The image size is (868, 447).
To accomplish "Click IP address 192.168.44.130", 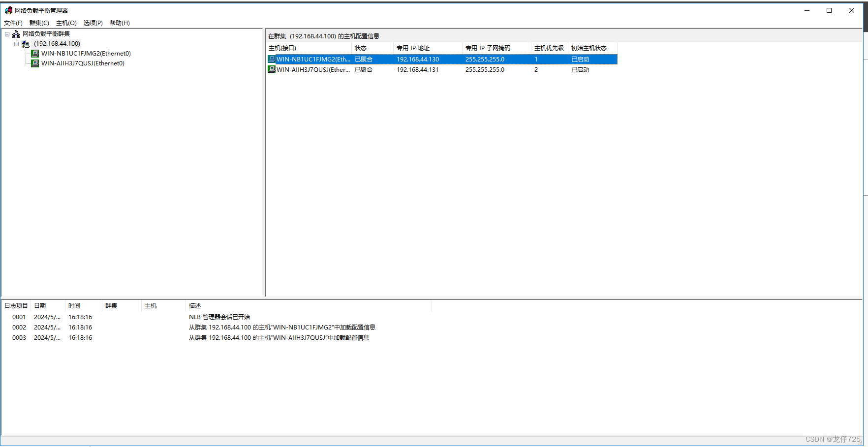I will pos(418,59).
